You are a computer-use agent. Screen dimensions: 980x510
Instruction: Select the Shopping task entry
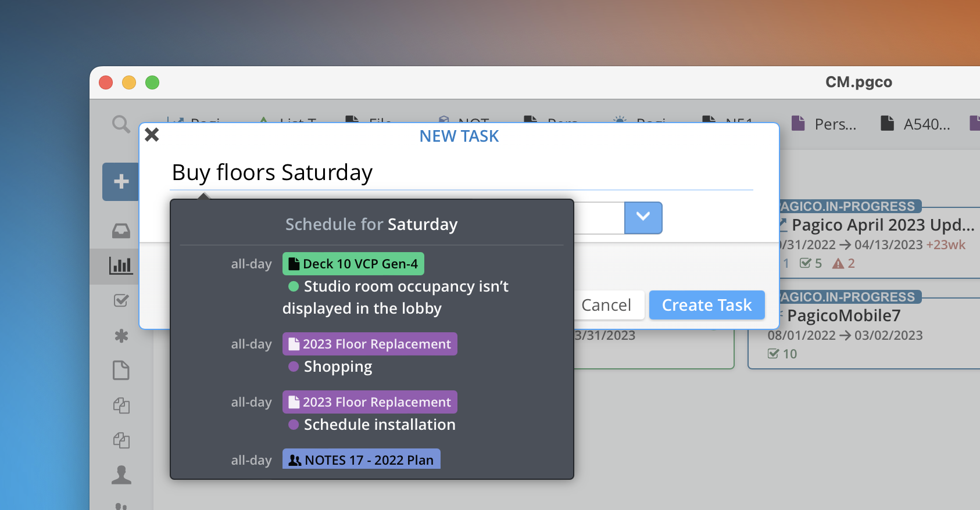tap(338, 367)
